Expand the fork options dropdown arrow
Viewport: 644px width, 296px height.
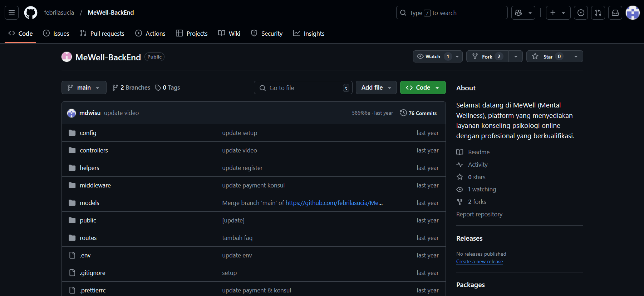point(516,56)
